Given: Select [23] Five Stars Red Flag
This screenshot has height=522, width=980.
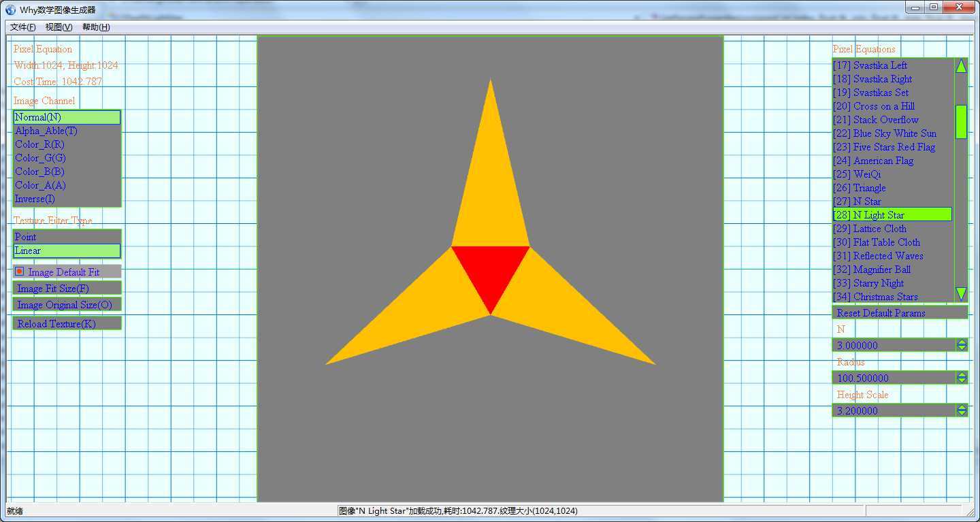Looking at the screenshot, I should (892, 147).
